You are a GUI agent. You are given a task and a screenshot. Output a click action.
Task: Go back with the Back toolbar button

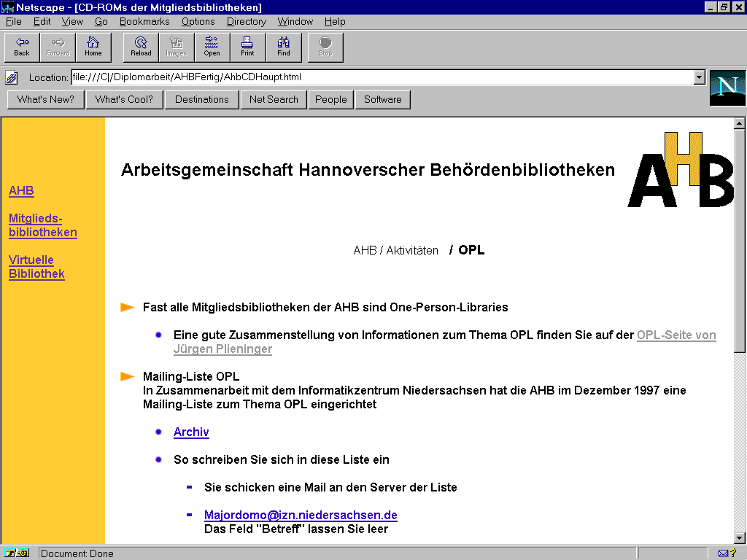(x=22, y=47)
